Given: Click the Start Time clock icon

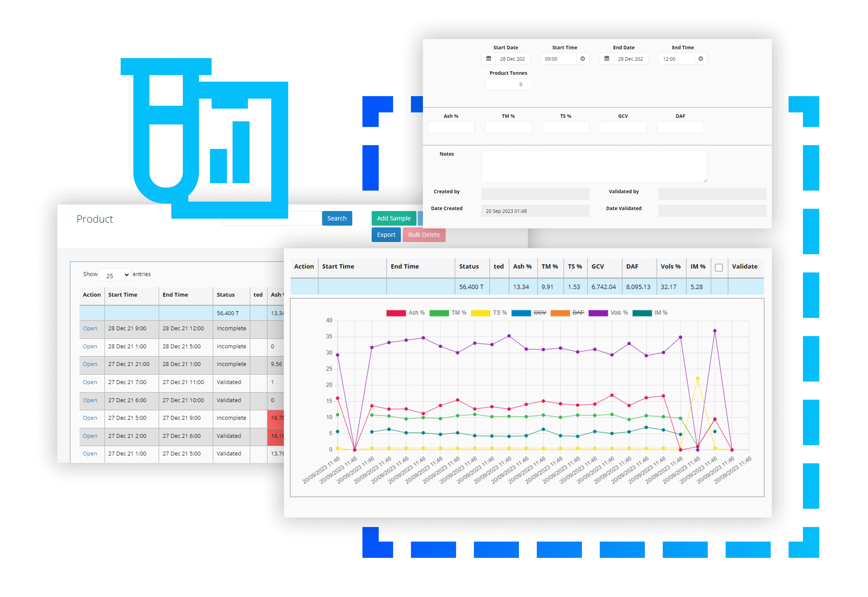Looking at the screenshot, I should coord(583,59).
